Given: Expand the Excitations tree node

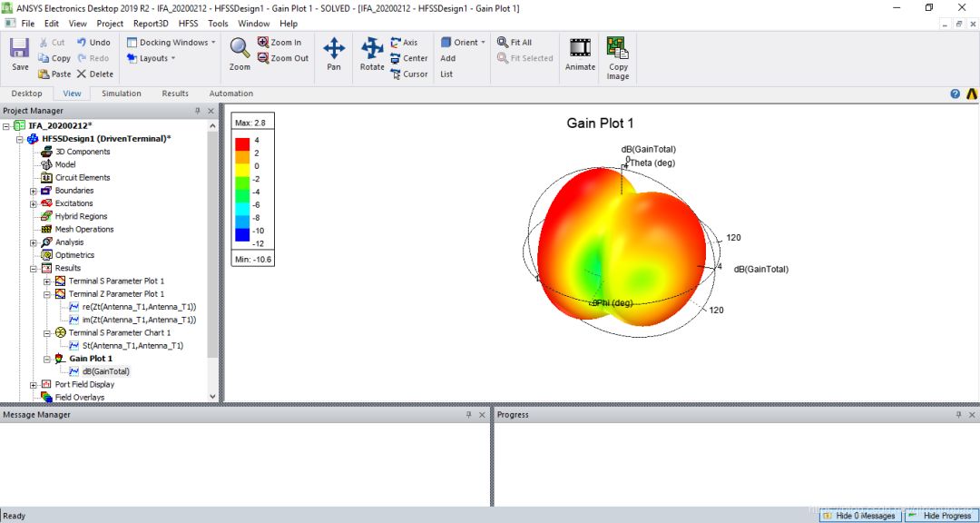Looking at the screenshot, I should (34, 203).
